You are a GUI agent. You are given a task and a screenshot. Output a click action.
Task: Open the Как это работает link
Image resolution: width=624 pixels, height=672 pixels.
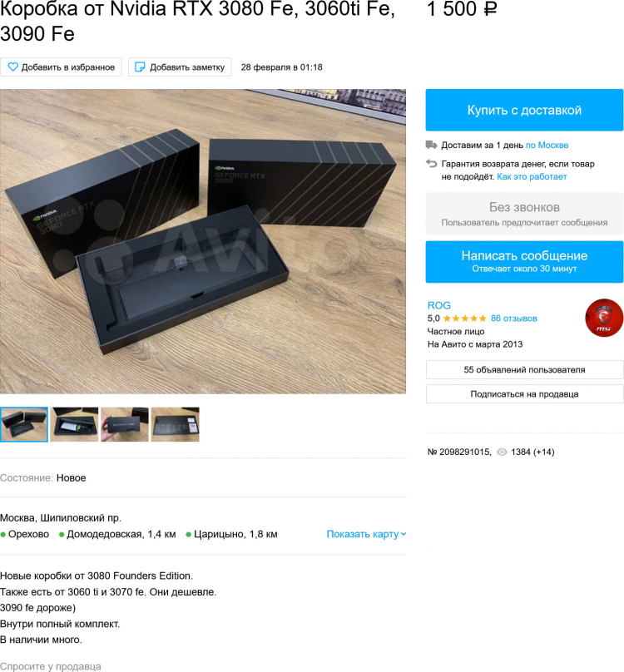click(532, 176)
